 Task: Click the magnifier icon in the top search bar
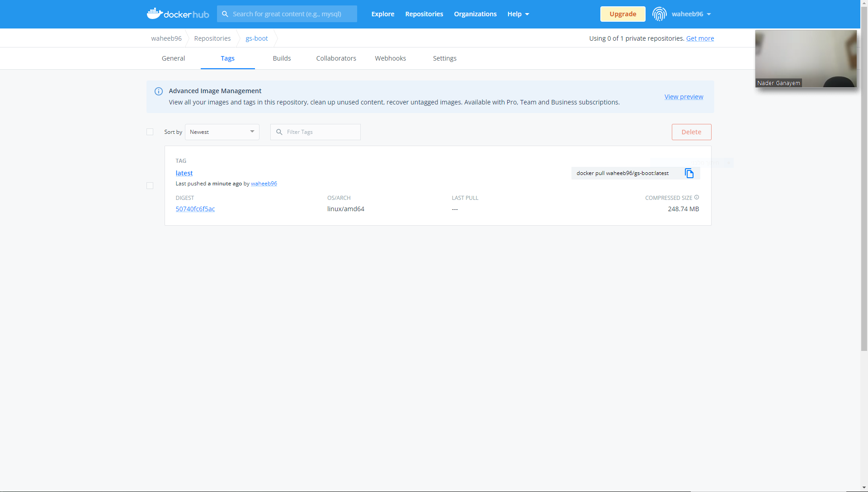click(225, 14)
